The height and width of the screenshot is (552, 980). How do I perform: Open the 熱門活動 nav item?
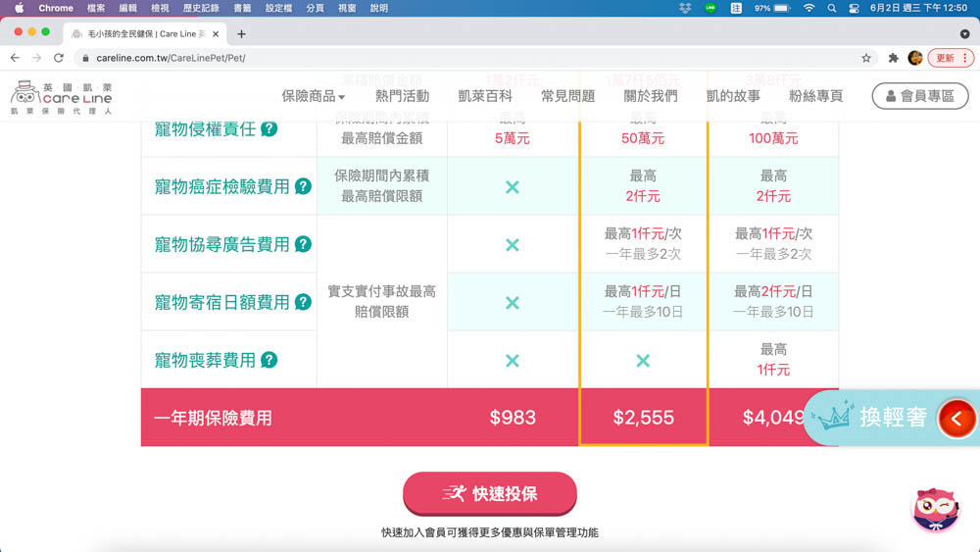coord(403,96)
